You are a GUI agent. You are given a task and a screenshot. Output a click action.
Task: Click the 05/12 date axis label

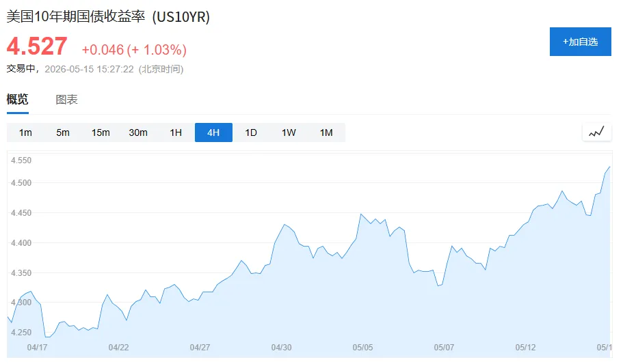525,348
